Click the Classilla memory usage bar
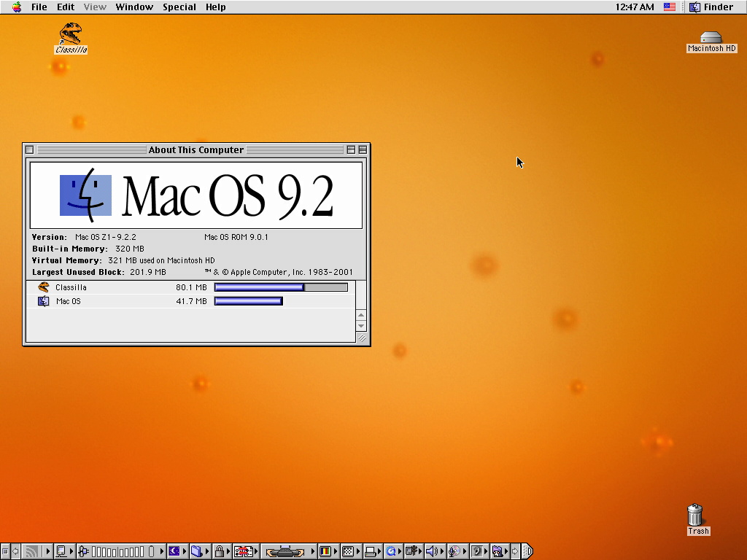 (281, 287)
